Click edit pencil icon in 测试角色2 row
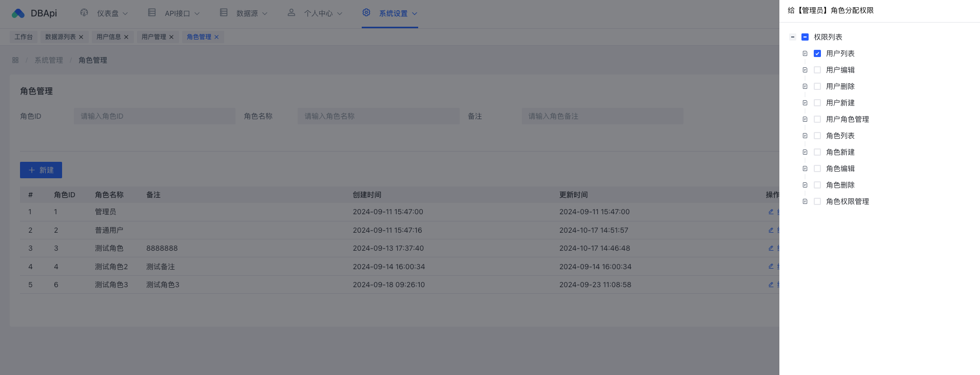 click(x=771, y=266)
